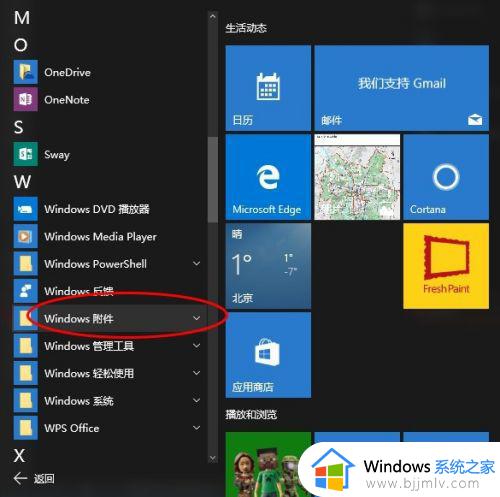500x497 pixels.
Task: Click the Windows 系统 folder icon
Action: click(x=26, y=400)
